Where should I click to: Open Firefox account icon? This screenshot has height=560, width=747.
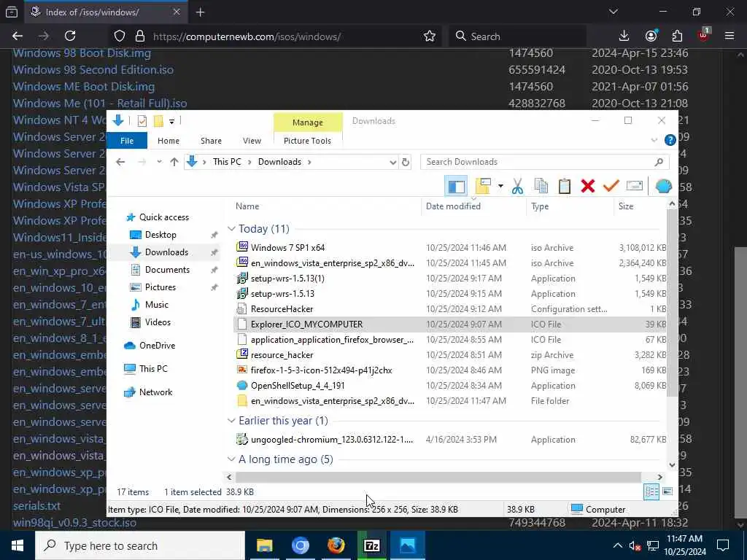[x=651, y=36]
